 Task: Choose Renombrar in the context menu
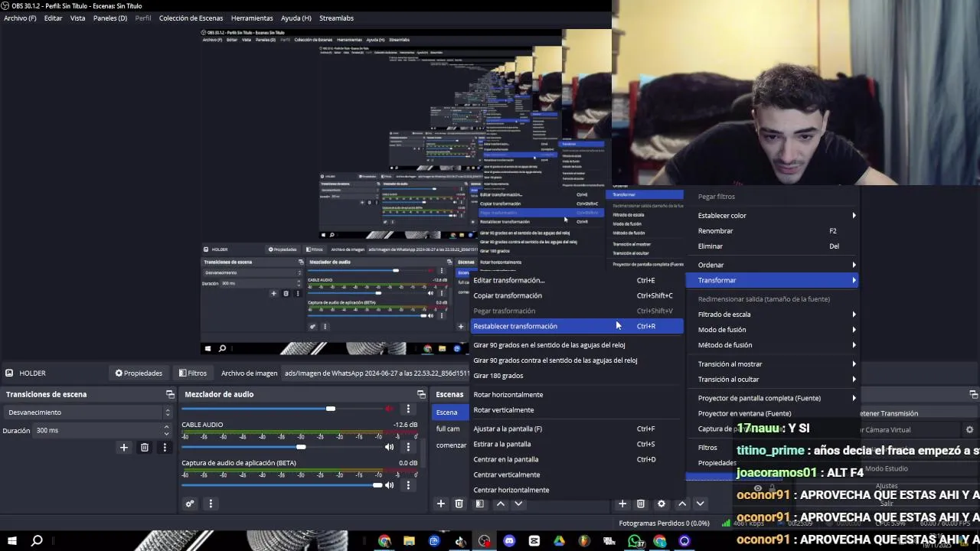(x=772, y=231)
